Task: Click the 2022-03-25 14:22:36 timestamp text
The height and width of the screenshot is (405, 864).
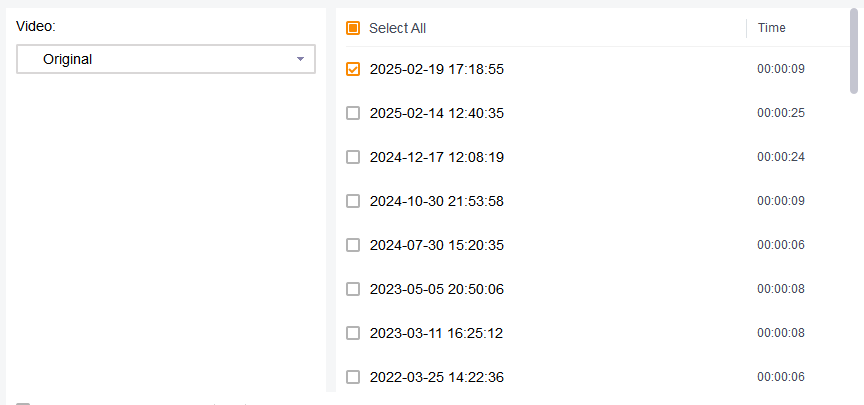Action: tap(436, 377)
